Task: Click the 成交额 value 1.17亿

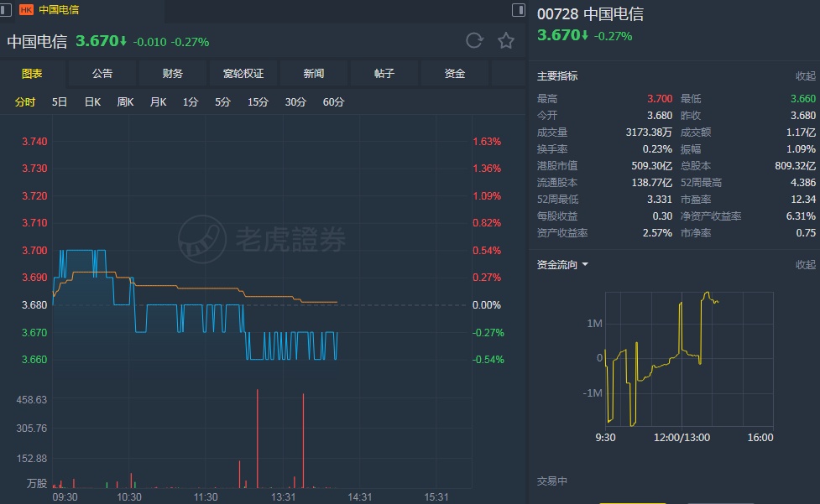Action: tap(801, 132)
